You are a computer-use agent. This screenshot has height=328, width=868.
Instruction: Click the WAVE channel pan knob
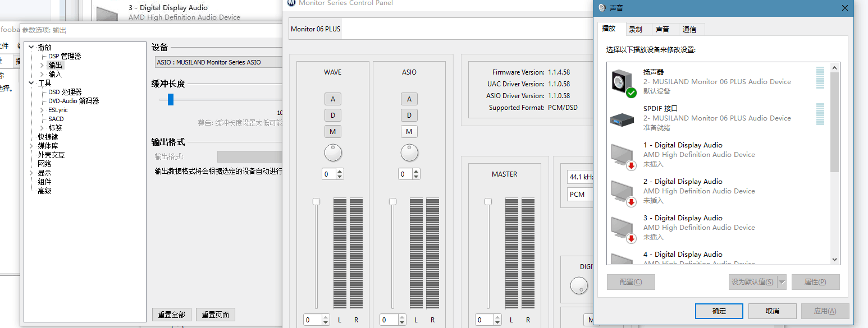(x=333, y=153)
